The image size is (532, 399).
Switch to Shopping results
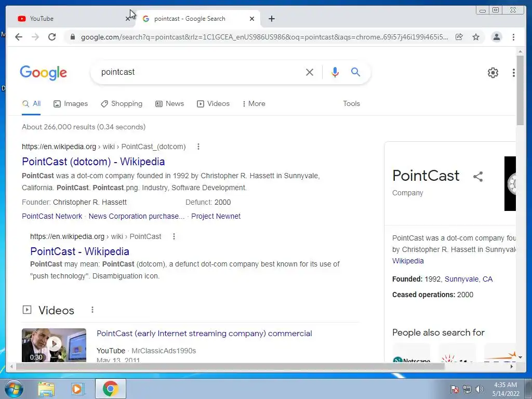(x=122, y=104)
